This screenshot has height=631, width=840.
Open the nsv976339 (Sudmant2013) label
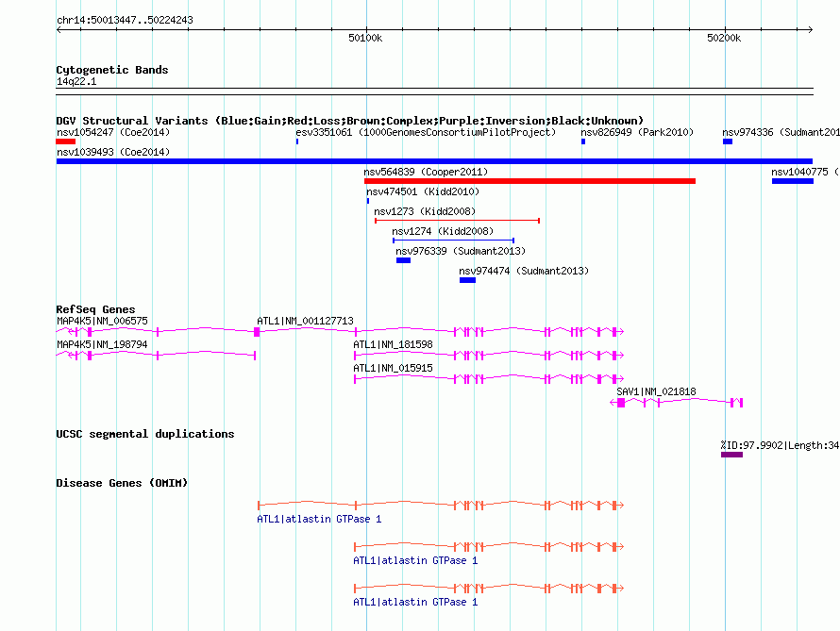461,251
